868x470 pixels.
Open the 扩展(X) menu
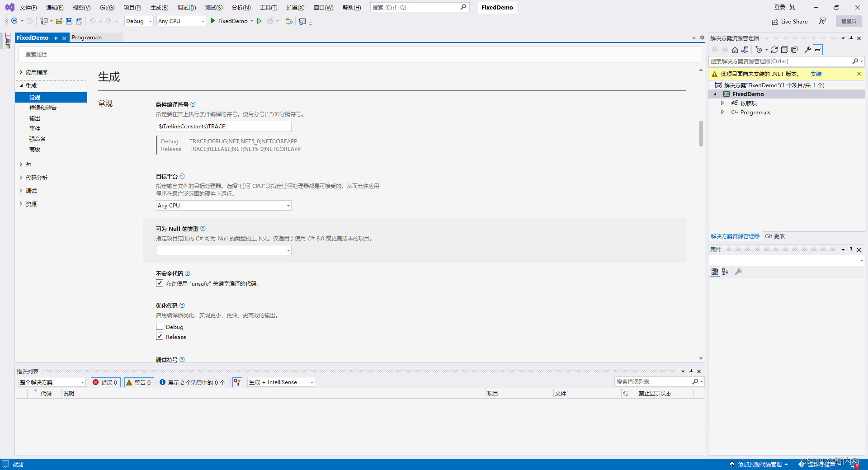tap(295, 8)
